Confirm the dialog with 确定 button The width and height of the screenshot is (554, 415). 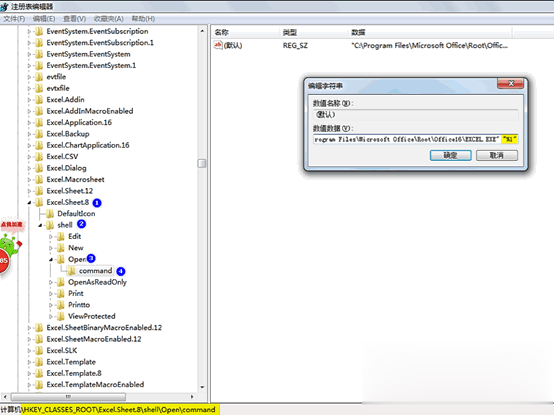click(x=450, y=155)
